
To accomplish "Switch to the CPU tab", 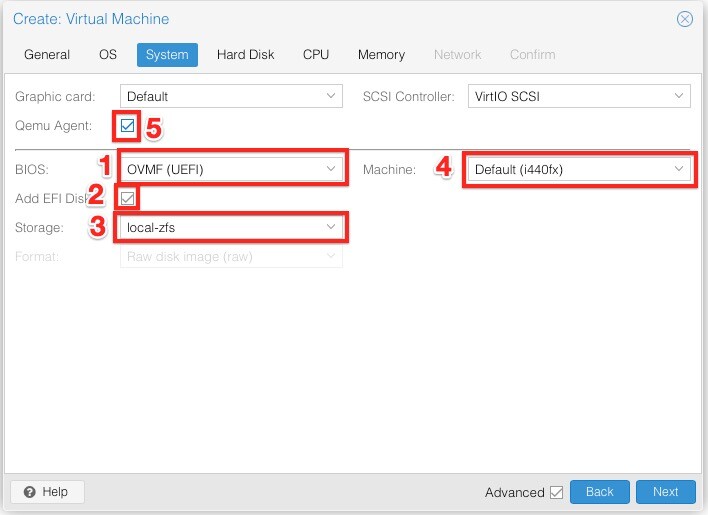I will pyautogui.click(x=316, y=55).
